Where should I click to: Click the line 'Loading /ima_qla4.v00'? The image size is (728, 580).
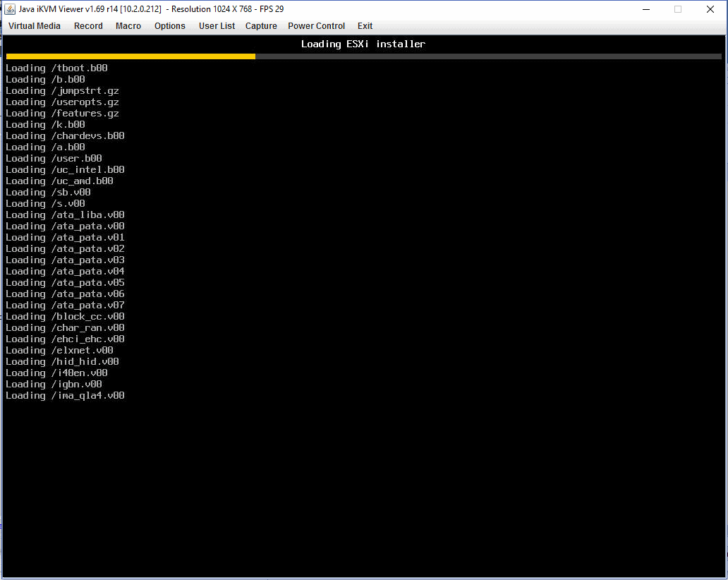pyautogui.click(x=65, y=396)
